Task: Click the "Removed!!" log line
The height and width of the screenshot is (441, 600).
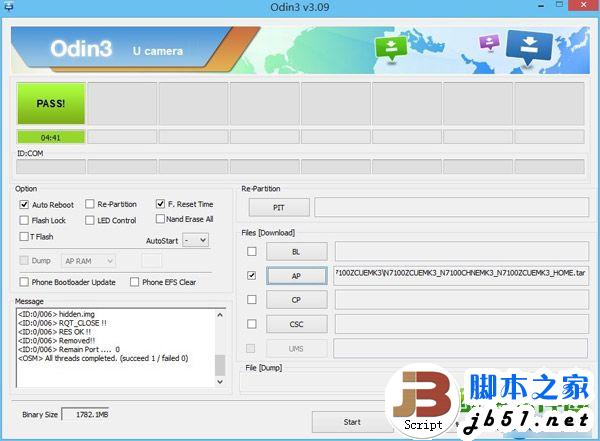Action: [x=57, y=341]
